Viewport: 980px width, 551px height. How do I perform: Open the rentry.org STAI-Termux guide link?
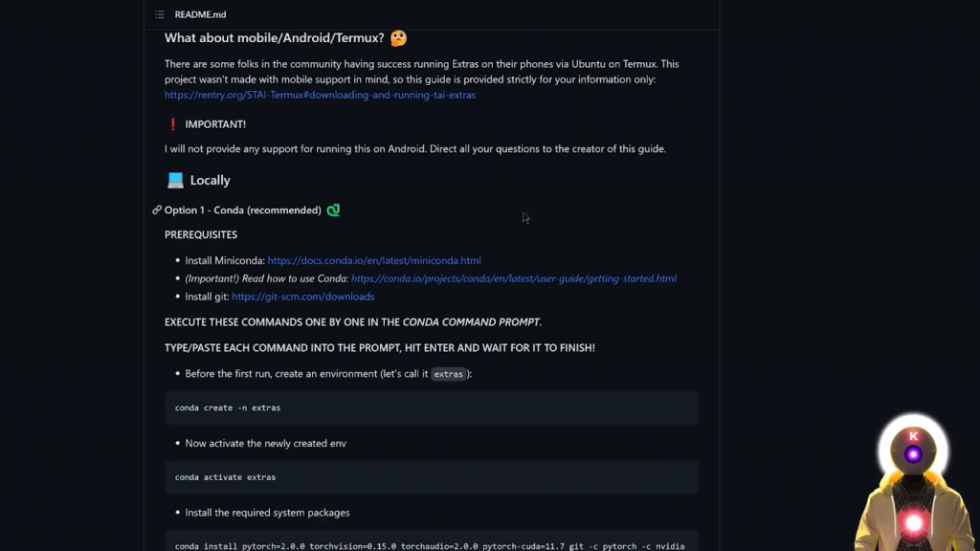tap(320, 95)
